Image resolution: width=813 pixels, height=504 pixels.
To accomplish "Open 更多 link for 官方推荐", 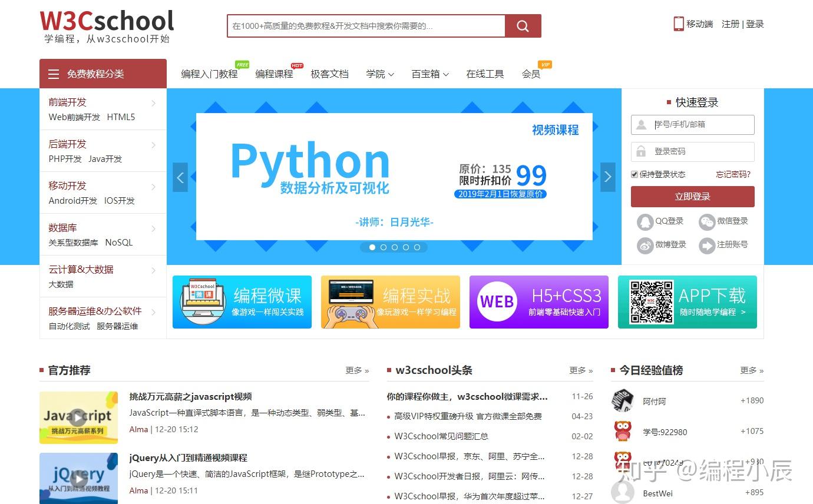I will (357, 370).
